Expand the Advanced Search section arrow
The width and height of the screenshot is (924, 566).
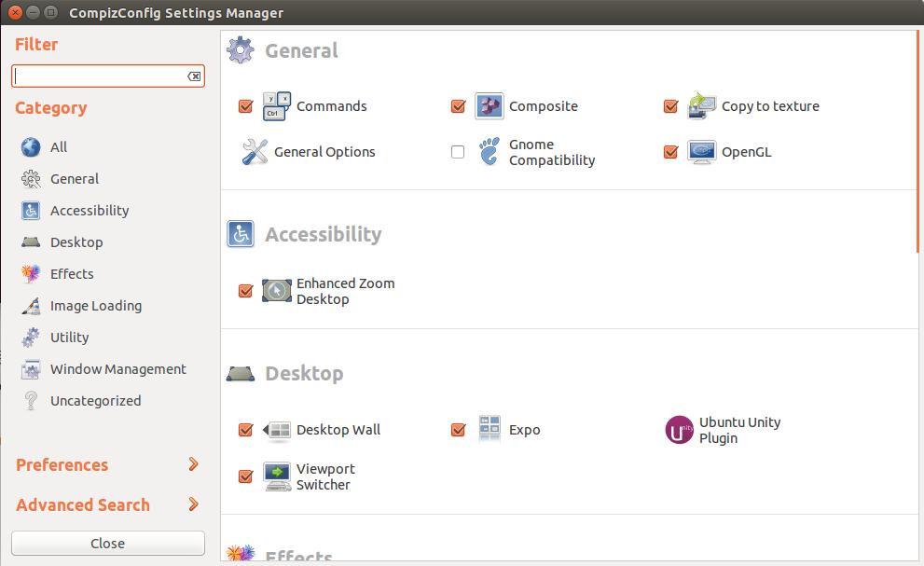pyautogui.click(x=193, y=504)
